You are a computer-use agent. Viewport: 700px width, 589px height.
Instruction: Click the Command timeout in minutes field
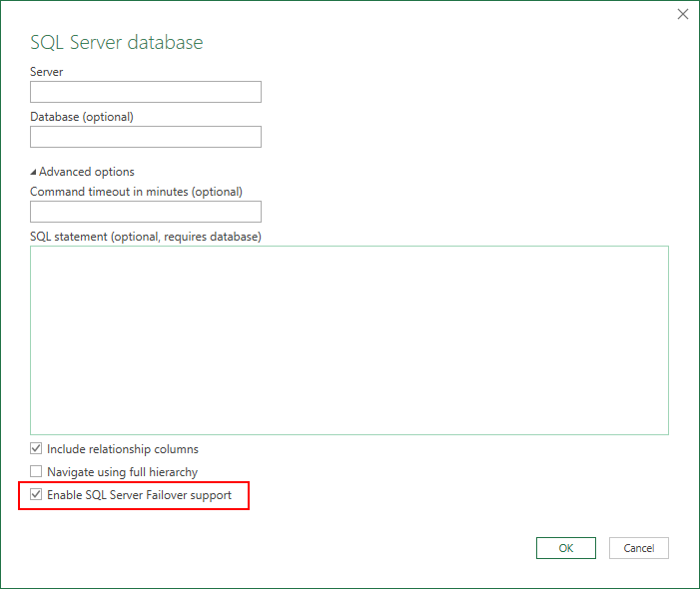coord(146,212)
